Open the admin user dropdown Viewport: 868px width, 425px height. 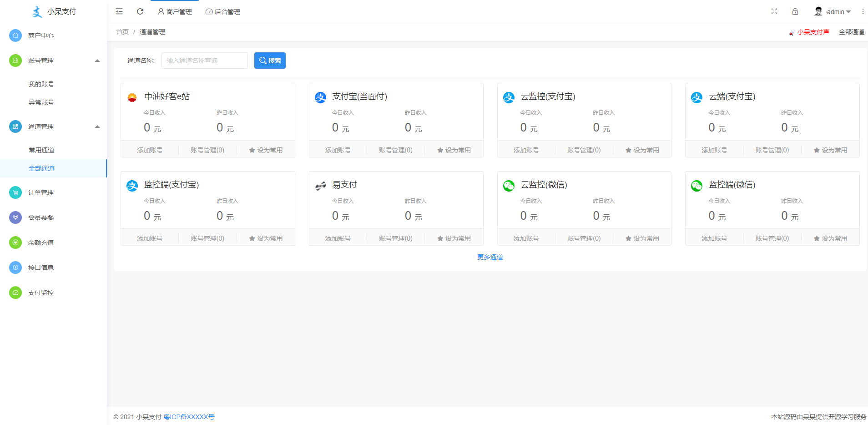click(833, 12)
